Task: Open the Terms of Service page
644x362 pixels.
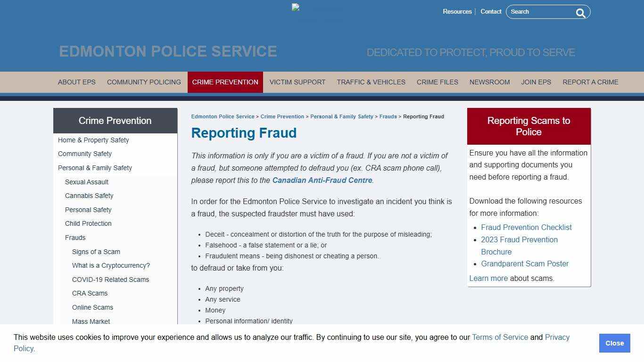Action: click(500, 337)
